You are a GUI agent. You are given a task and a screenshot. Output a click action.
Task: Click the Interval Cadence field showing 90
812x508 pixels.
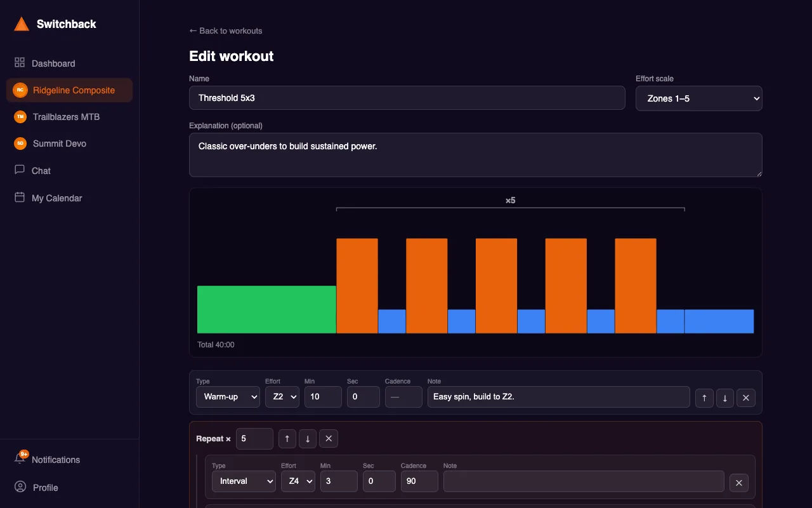(419, 481)
